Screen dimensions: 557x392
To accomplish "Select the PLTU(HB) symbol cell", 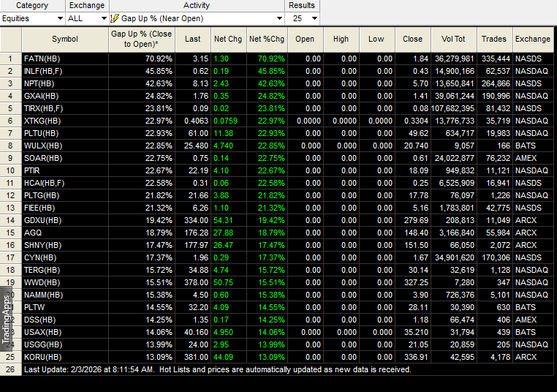I will [x=65, y=133].
